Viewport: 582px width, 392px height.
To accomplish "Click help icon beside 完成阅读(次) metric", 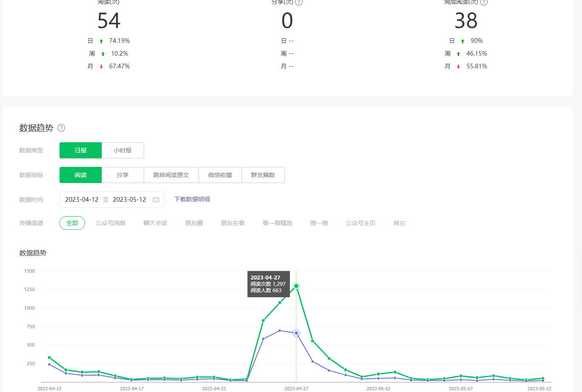I will pos(483,2).
